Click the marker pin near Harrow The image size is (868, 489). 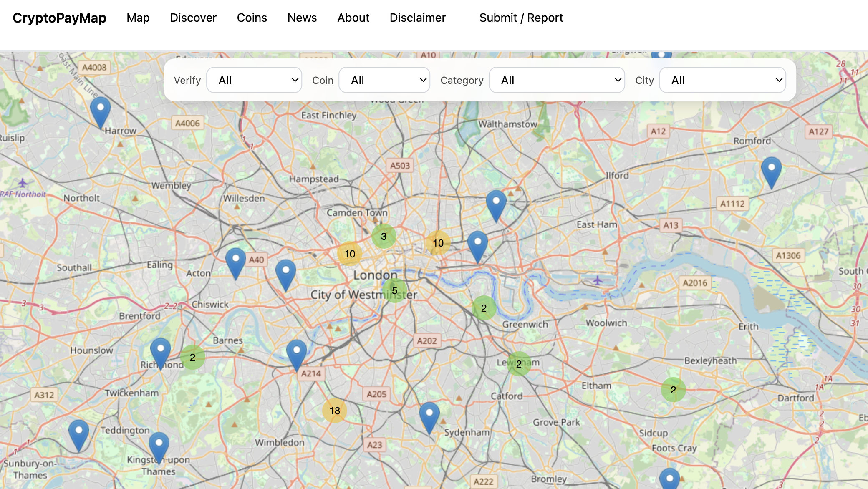101,111
